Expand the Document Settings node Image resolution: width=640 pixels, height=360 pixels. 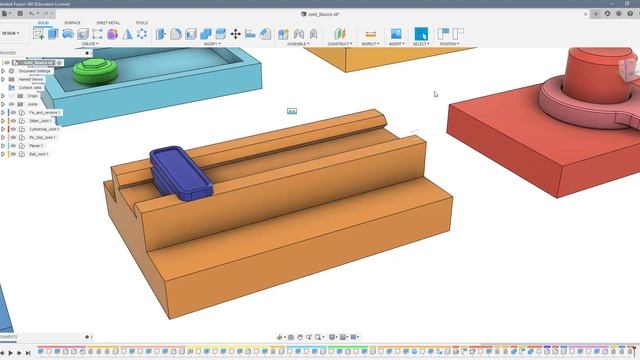[3, 71]
